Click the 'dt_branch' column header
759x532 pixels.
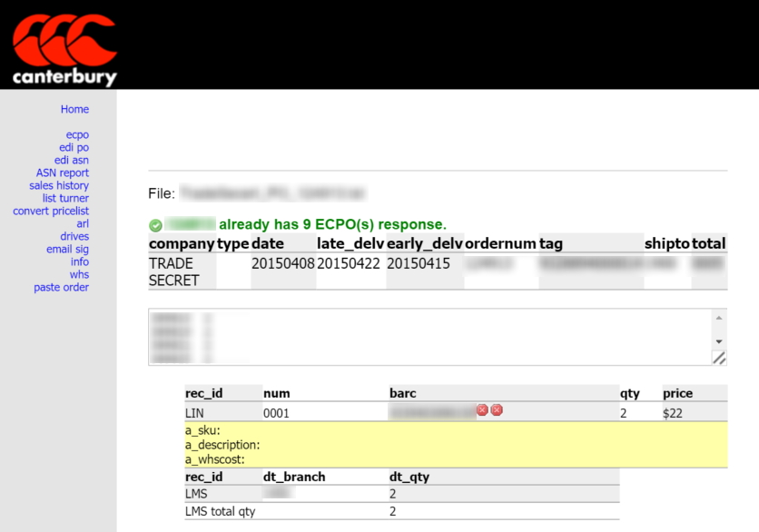pyautogui.click(x=294, y=477)
